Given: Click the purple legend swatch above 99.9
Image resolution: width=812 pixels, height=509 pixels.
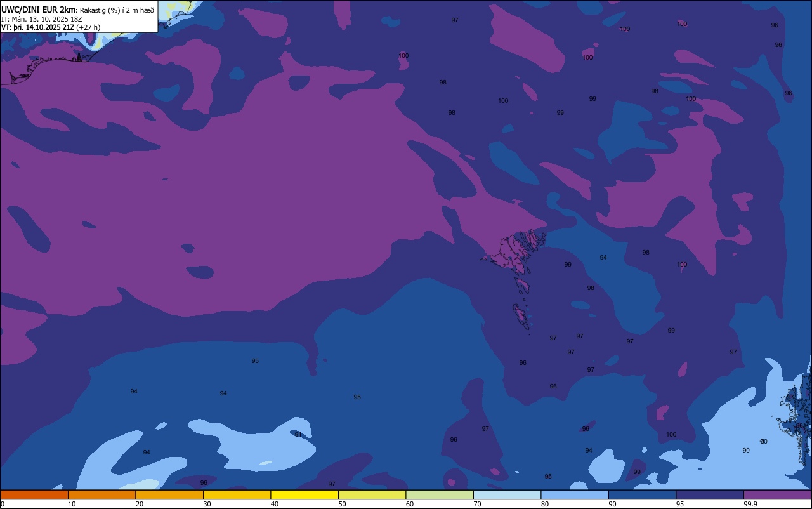Looking at the screenshot, I should 777,494.
